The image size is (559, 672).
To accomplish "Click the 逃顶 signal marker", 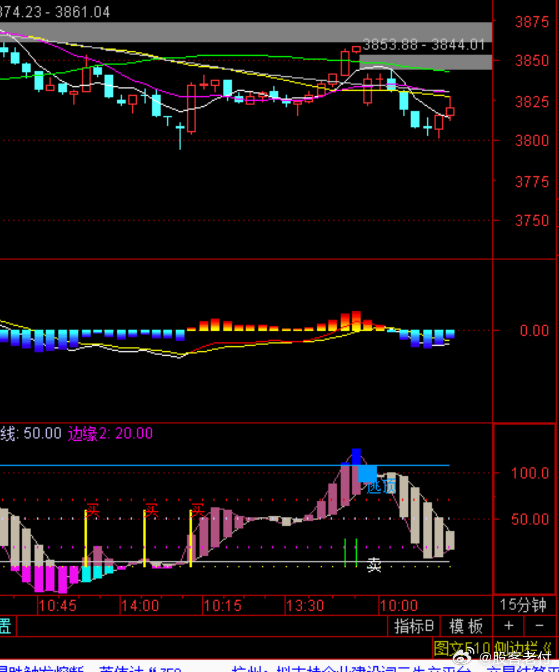I will (x=382, y=486).
